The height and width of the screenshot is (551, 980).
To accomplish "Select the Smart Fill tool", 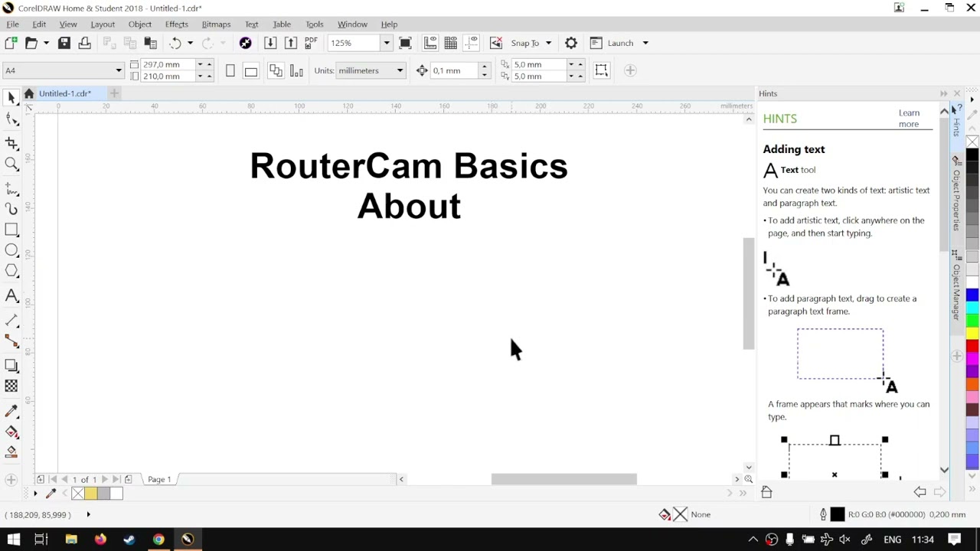I will coord(11,452).
